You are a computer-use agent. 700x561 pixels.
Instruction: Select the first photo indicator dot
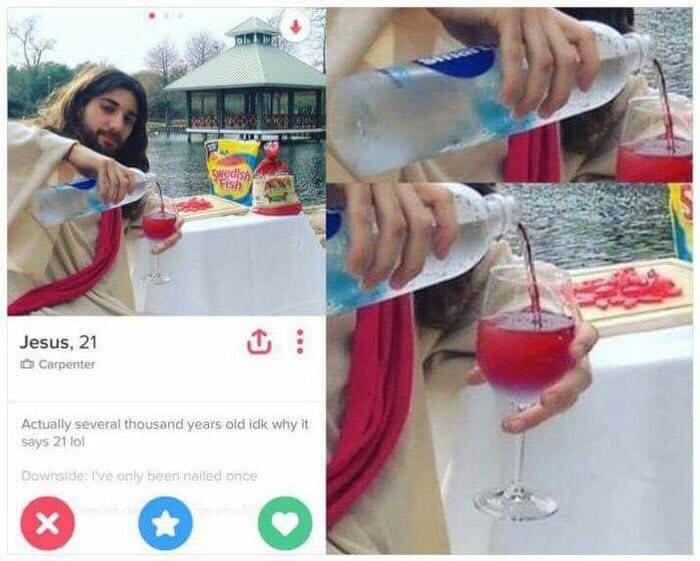coord(152,16)
